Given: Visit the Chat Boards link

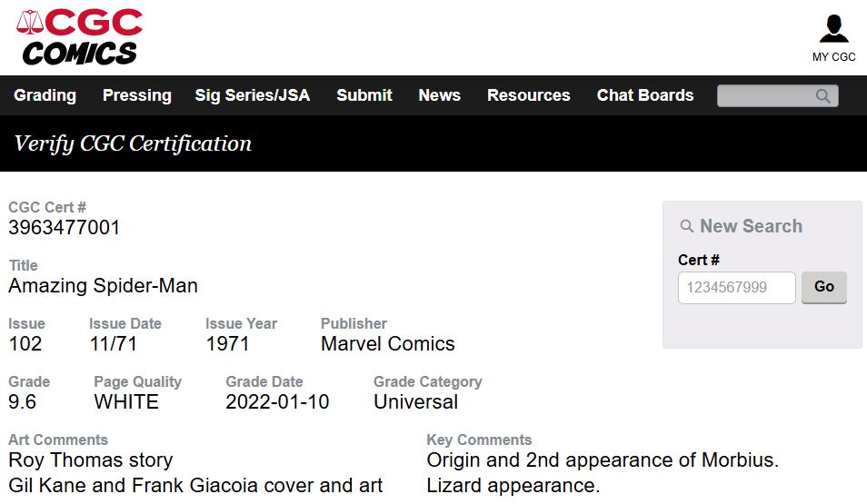Looking at the screenshot, I should [x=645, y=95].
